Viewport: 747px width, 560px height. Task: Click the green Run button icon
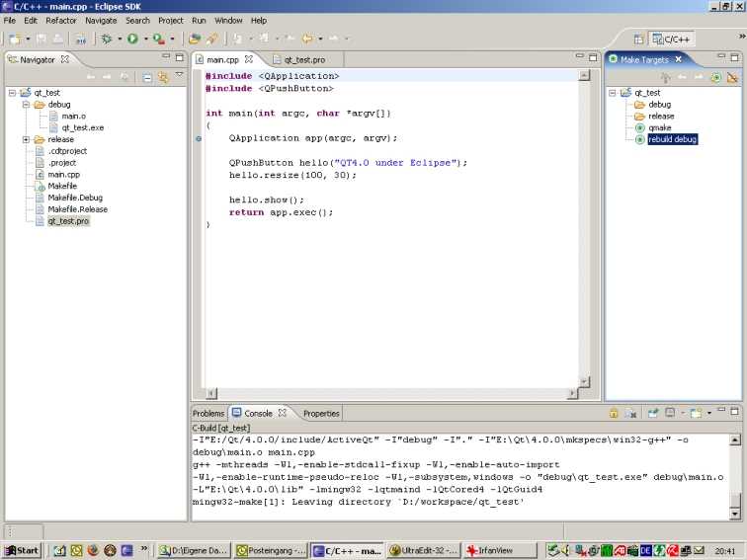point(133,40)
